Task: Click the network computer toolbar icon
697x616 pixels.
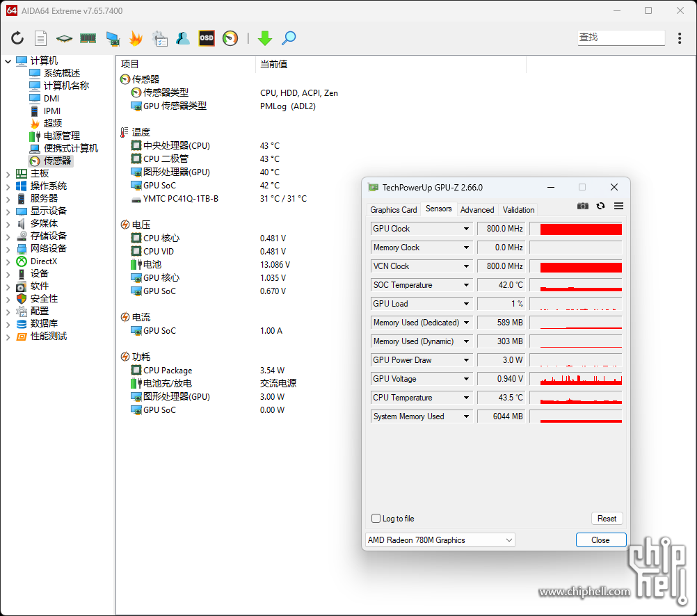Action: pyautogui.click(x=113, y=39)
